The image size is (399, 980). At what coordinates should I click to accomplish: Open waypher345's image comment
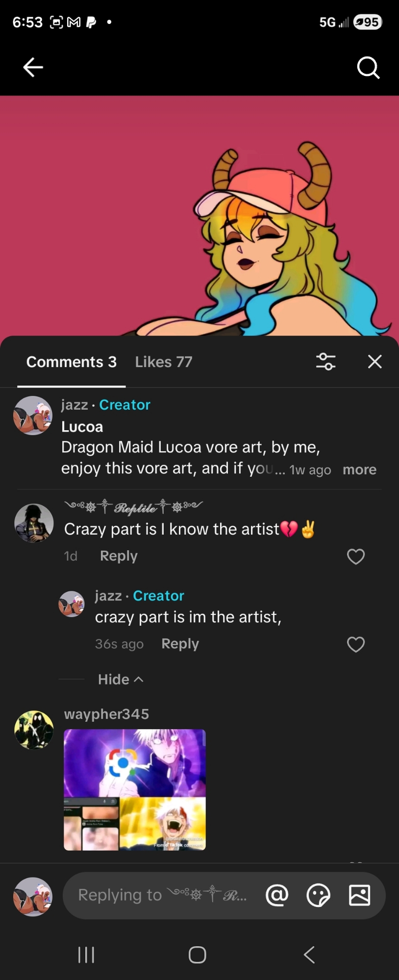click(135, 789)
